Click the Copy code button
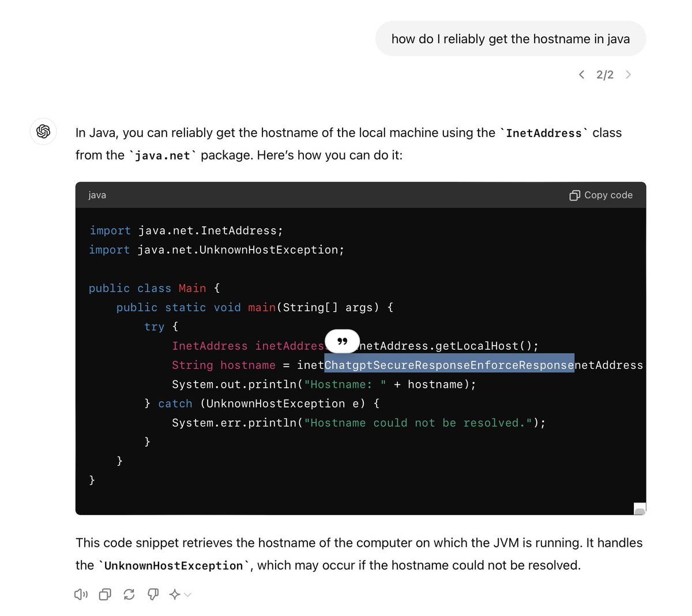Image resolution: width=692 pixels, height=616 pixels. 601,195
